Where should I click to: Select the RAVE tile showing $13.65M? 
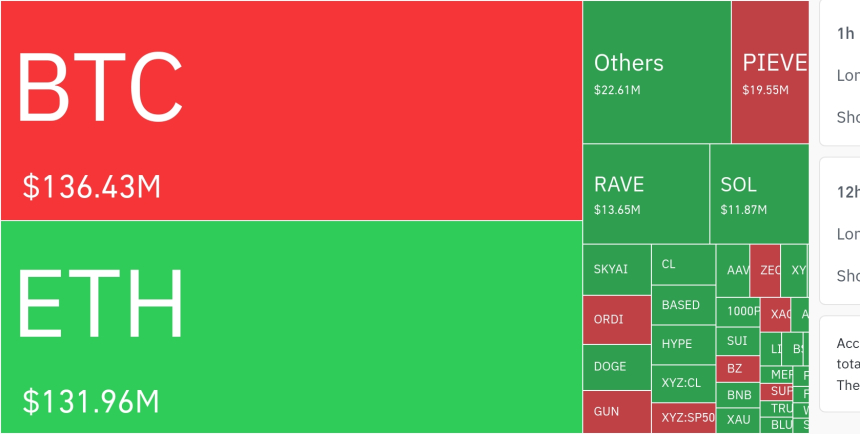click(645, 194)
